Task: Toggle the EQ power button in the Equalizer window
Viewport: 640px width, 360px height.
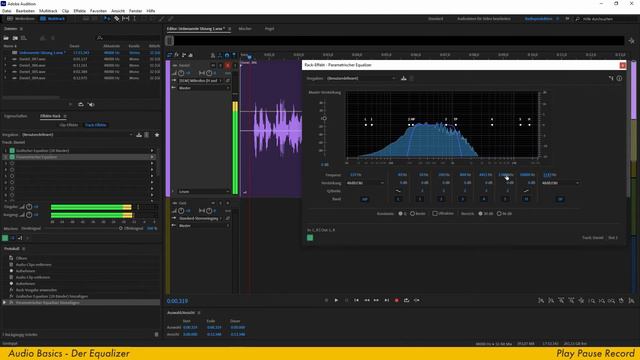Action: click(x=310, y=238)
